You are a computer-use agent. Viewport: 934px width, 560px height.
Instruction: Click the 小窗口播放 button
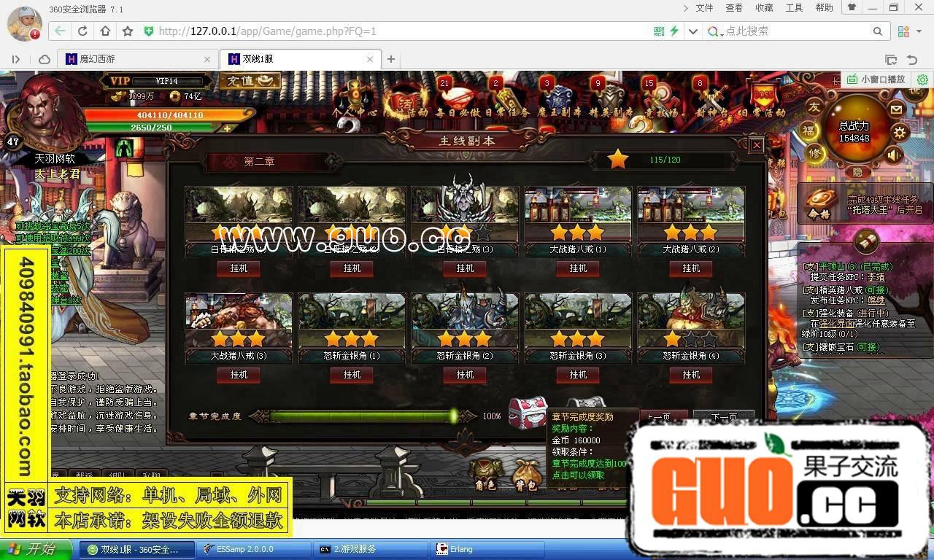click(x=876, y=79)
